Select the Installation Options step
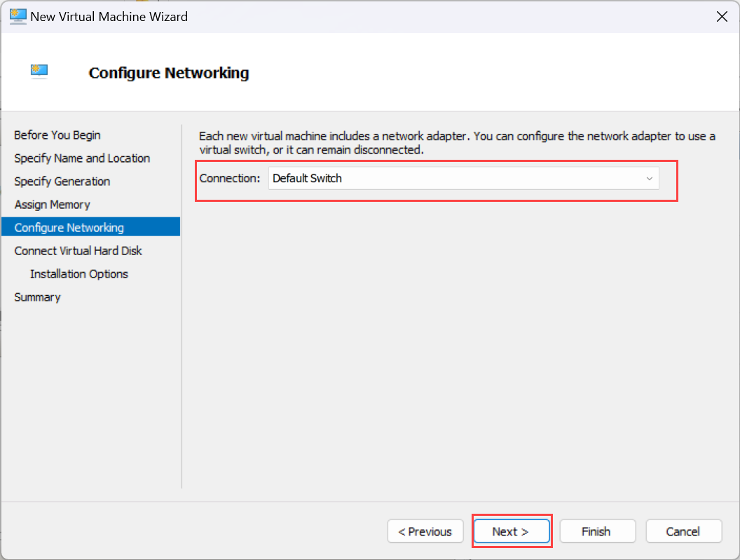Image resolution: width=740 pixels, height=560 pixels. pos(78,273)
